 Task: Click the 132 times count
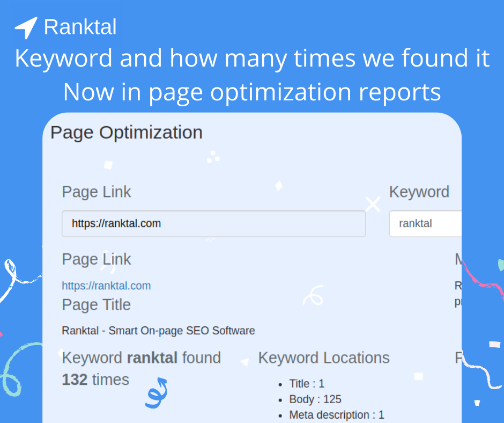[95, 380]
